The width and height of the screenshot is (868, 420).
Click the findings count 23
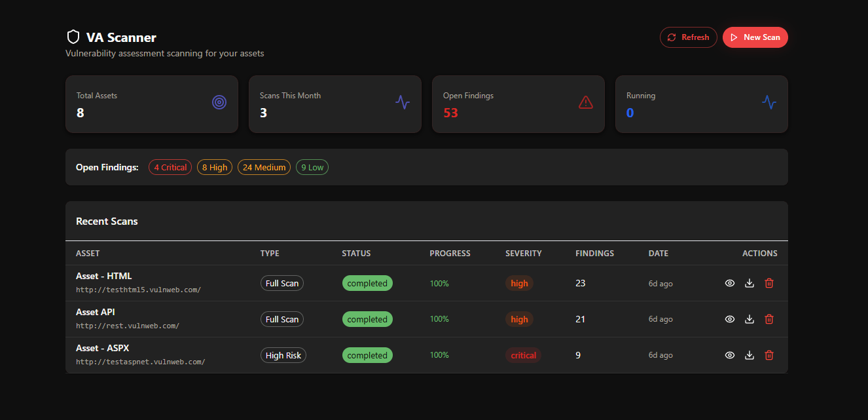581,283
